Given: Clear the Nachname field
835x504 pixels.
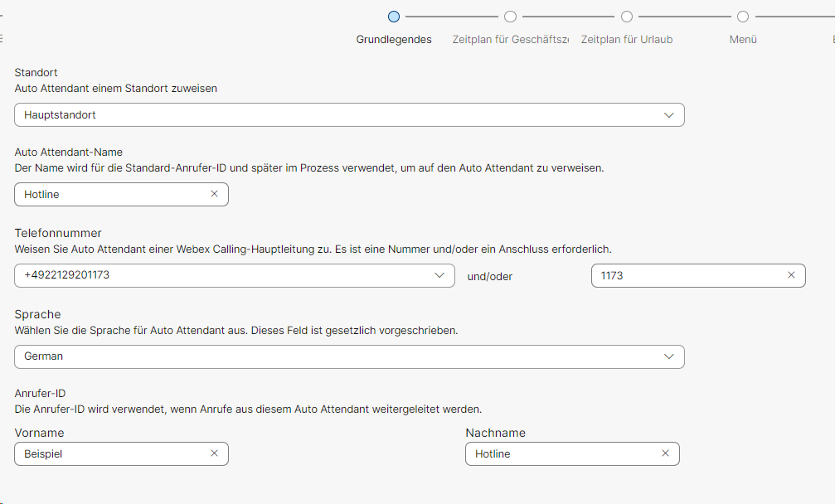Looking at the screenshot, I should pos(665,453).
